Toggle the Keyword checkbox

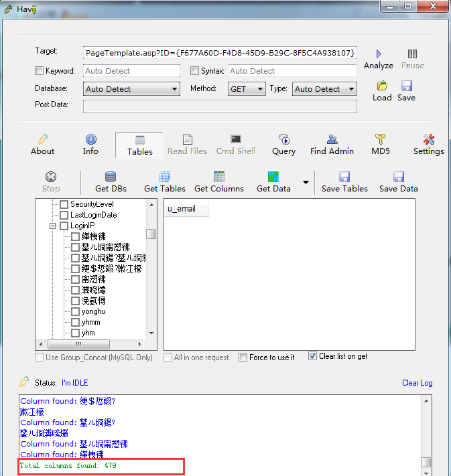click(40, 71)
